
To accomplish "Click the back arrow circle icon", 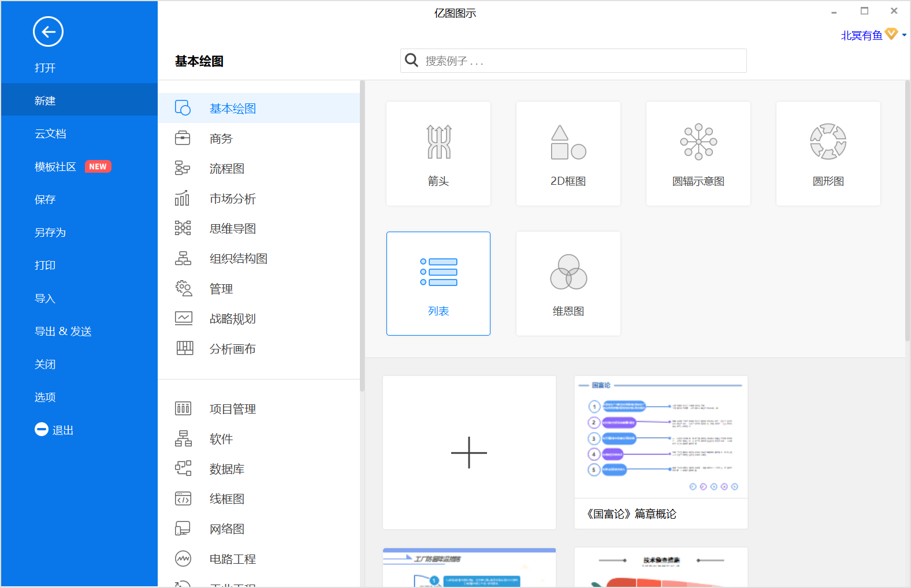I will (48, 32).
